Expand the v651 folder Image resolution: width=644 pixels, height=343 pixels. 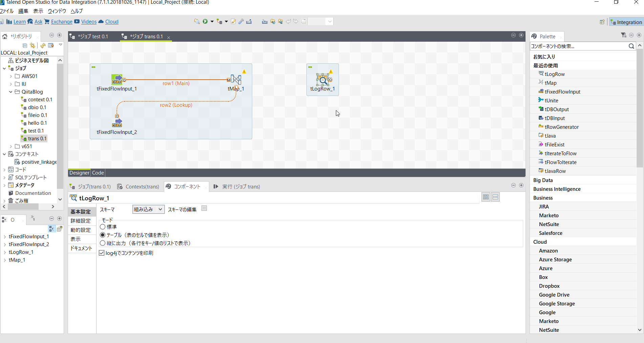click(x=10, y=146)
